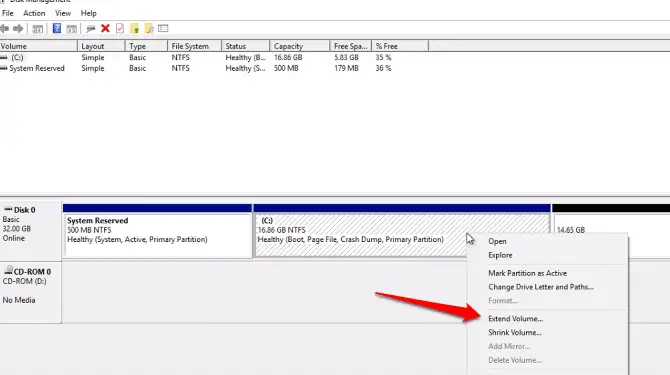Sort by the File System column header
The width and height of the screenshot is (670, 375).
pyautogui.click(x=194, y=46)
